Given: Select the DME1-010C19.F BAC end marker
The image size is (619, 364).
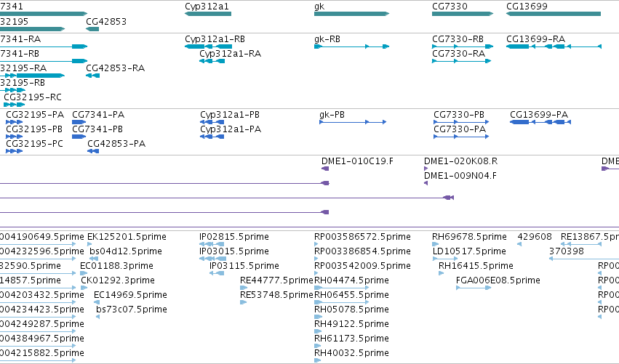Looking at the screenshot, I should 325,169.
